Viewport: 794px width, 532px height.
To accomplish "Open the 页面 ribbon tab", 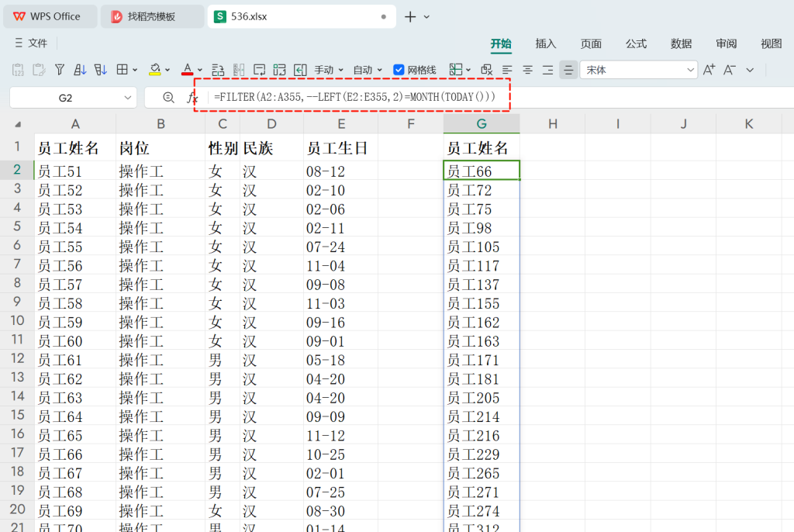I will pyautogui.click(x=591, y=43).
